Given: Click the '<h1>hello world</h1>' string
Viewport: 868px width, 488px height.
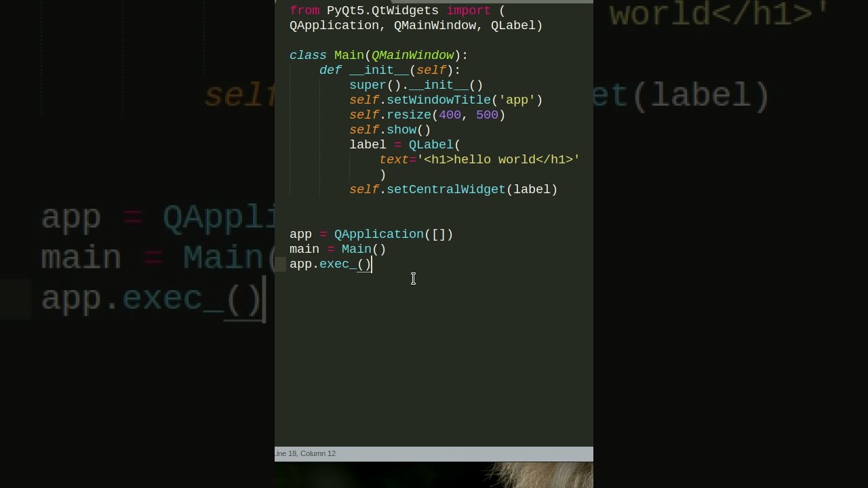Looking at the screenshot, I should [x=498, y=159].
